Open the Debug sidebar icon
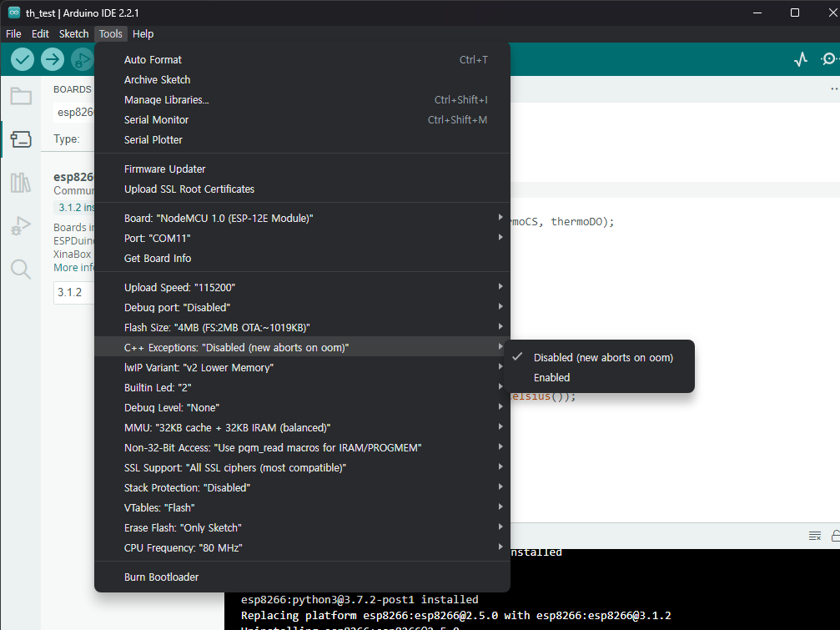This screenshot has width=840, height=630. pyautogui.click(x=21, y=225)
